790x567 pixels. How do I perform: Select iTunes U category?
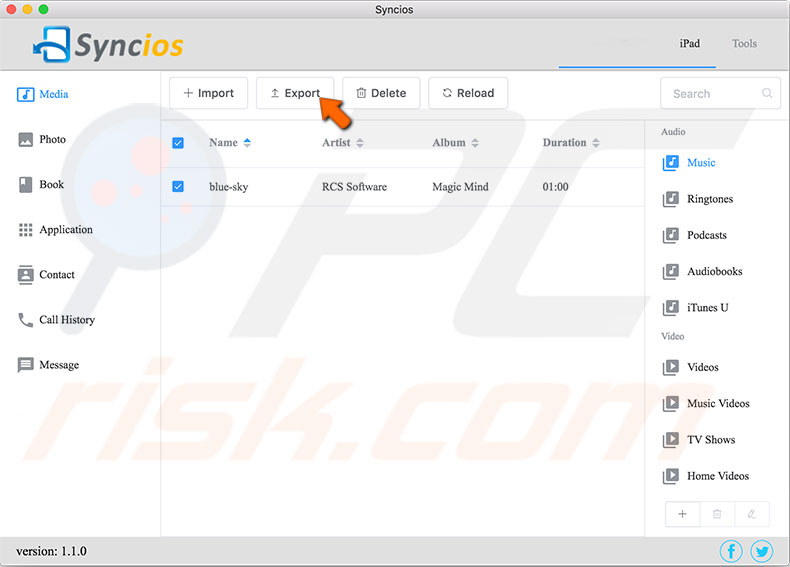tap(695, 307)
